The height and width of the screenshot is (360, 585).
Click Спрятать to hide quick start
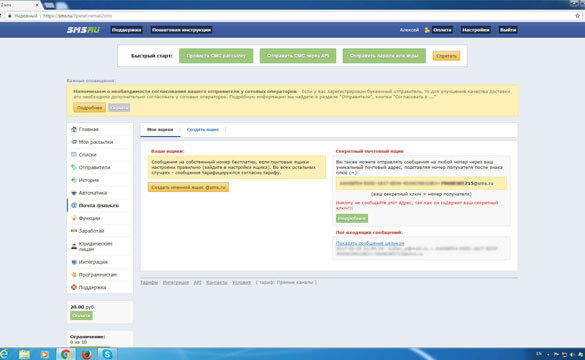pos(446,56)
